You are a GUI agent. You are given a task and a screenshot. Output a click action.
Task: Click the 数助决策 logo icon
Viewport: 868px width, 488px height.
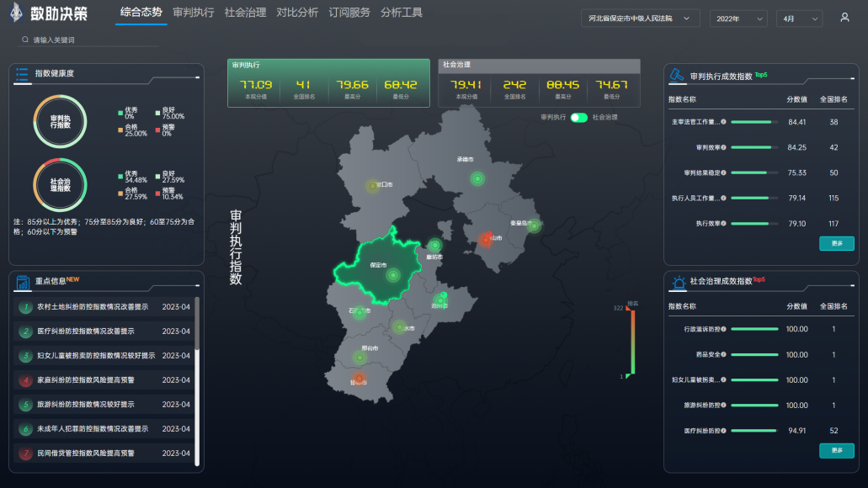coord(16,14)
